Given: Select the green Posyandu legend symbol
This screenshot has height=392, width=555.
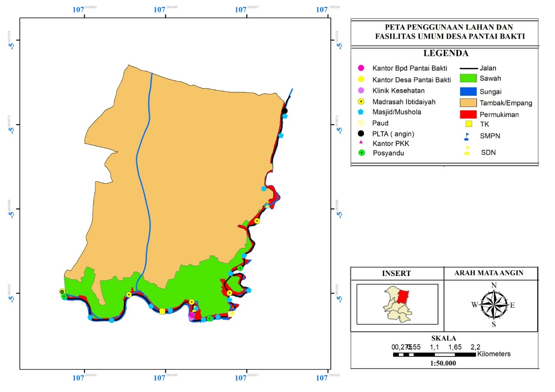Looking at the screenshot, I should pyautogui.click(x=362, y=153).
